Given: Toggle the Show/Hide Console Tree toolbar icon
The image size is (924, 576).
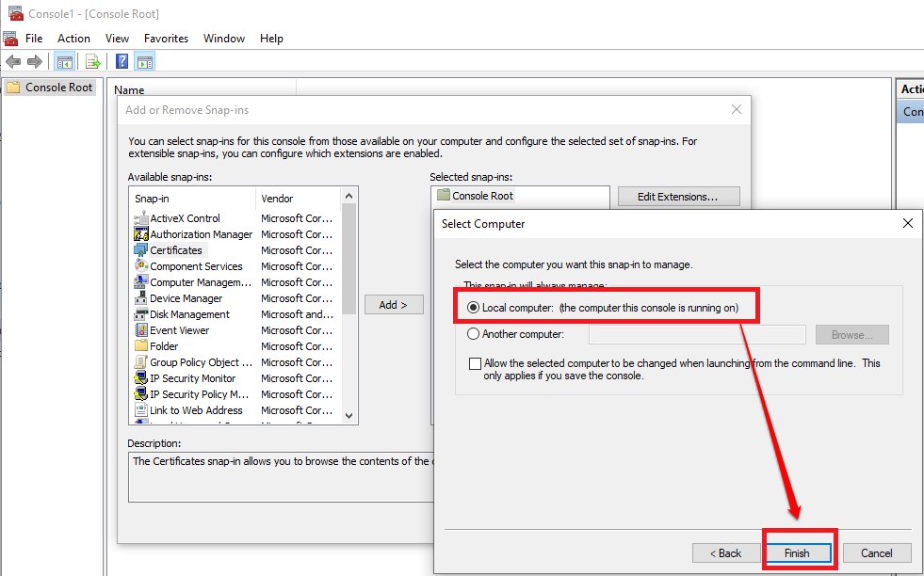Looking at the screenshot, I should point(65,62).
